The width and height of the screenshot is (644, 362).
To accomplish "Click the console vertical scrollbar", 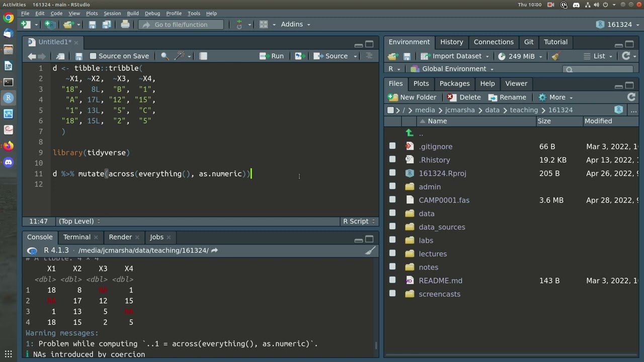I will pyautogui.click(x=376, y=345).
